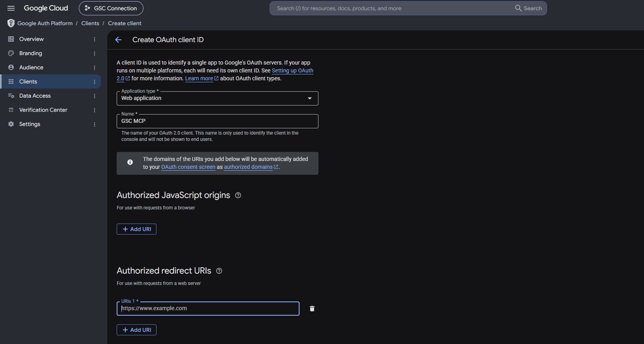Open the Learn more link
This screenshot has width=644, height=344.
tap(201, 78)
